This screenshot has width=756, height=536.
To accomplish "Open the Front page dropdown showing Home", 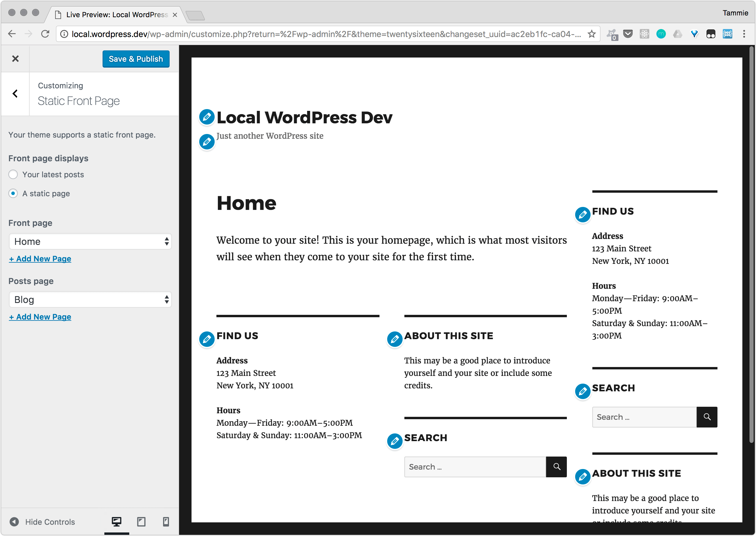I will click(x=90, y=242).
